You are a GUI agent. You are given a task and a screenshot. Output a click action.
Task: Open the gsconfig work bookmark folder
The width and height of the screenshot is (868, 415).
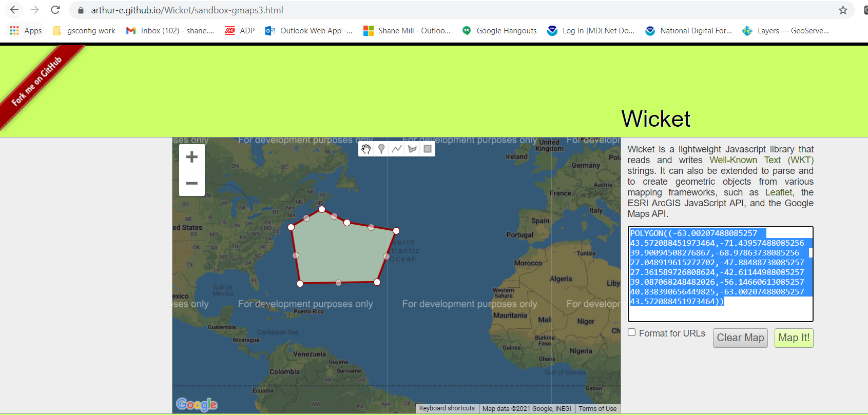click(84, 31)
